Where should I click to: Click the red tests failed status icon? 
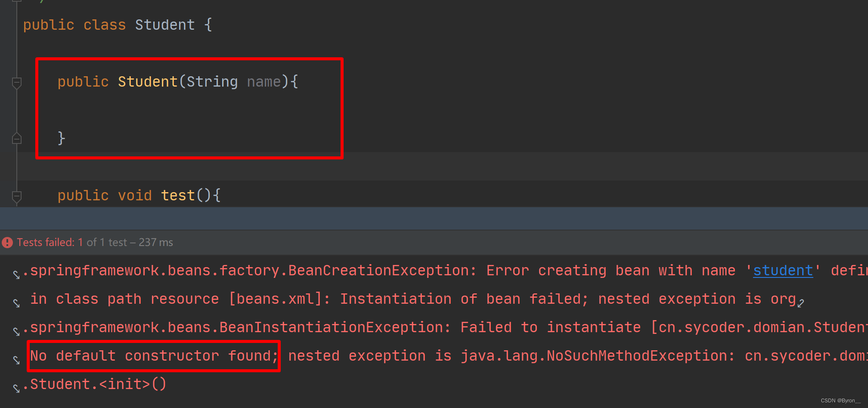coord(7,243)
